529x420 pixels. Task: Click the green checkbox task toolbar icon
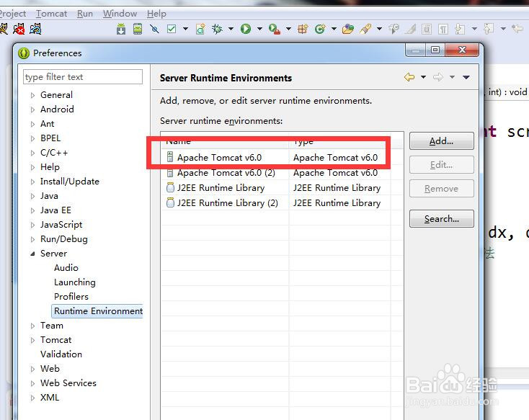[x=172, y=29]
